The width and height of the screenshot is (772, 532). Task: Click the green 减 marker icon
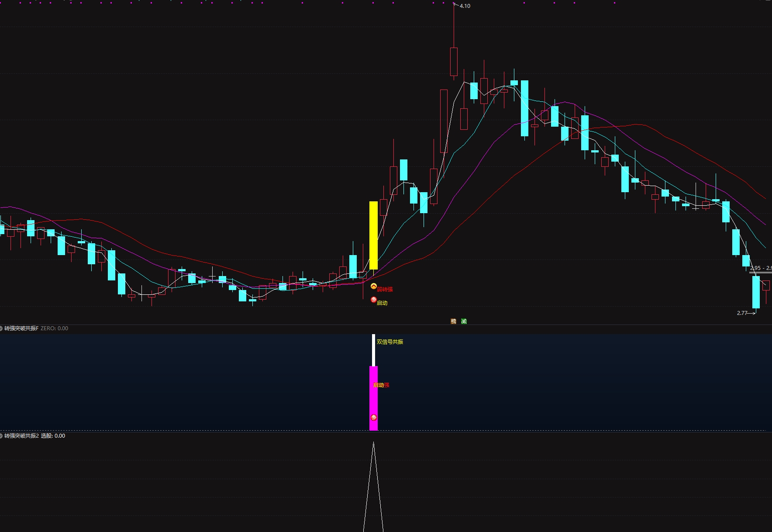pos(464,321)
